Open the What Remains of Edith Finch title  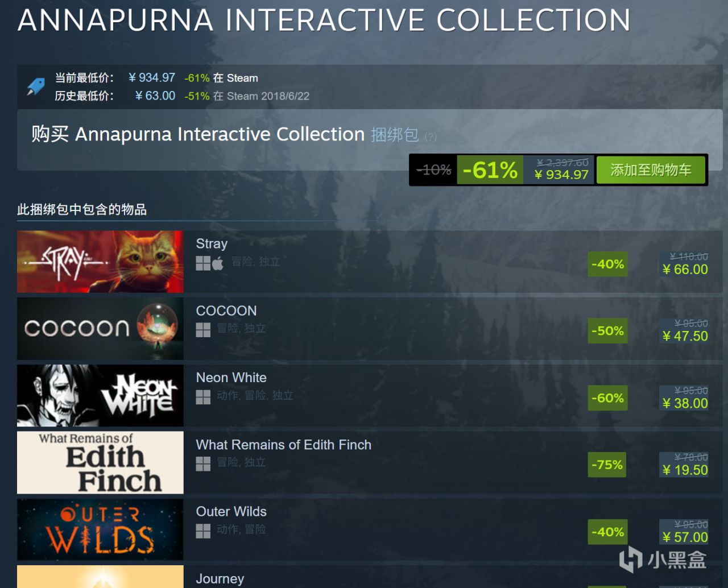[x=283, y=445]
